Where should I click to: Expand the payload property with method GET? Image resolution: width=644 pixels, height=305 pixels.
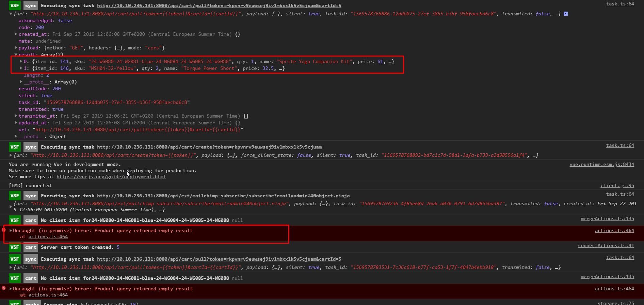(16, 48)
